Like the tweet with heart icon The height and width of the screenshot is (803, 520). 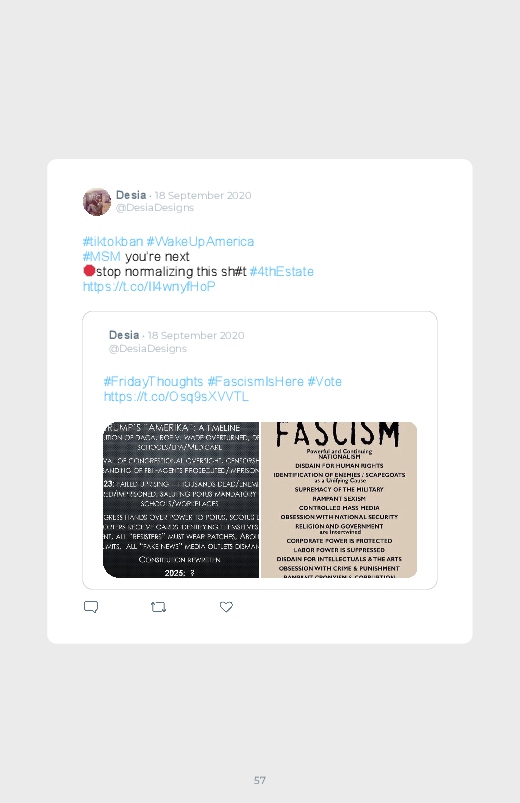click(226, 607)
